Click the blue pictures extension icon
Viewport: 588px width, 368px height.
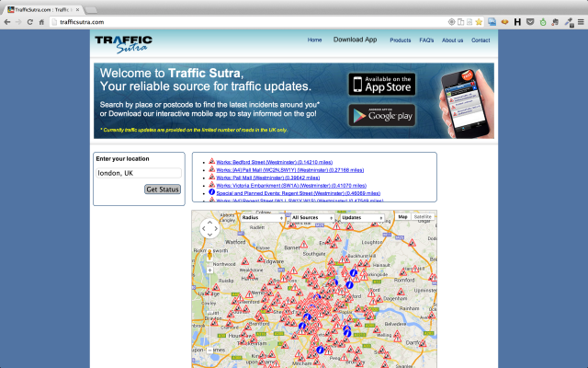(x=492, y=22)
